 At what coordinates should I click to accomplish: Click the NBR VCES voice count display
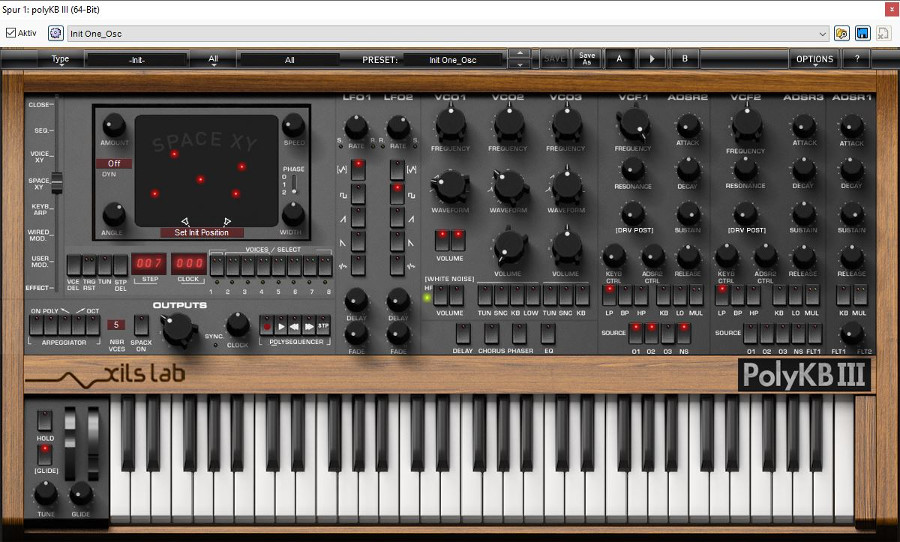116,325
